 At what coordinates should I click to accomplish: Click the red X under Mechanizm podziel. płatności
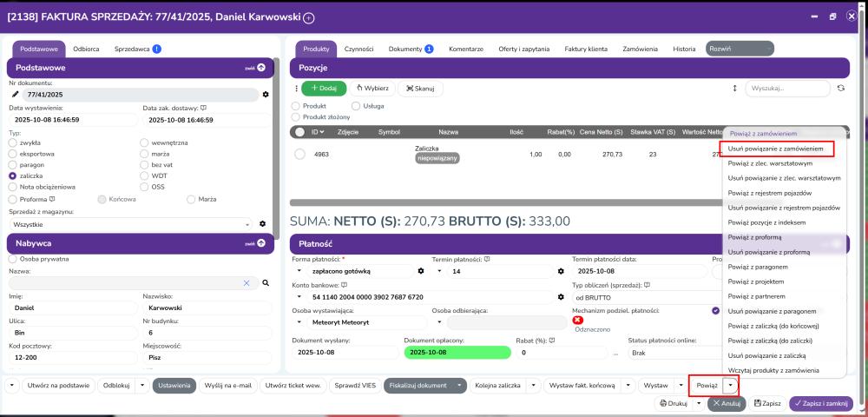[x=578, y=321]
